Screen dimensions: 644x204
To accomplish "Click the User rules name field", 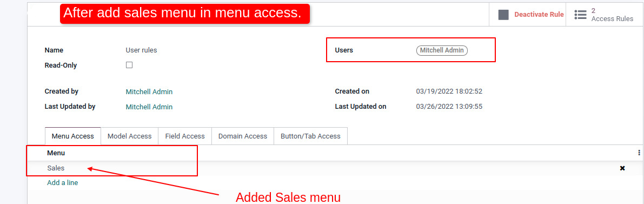I will tap(141, 50).
